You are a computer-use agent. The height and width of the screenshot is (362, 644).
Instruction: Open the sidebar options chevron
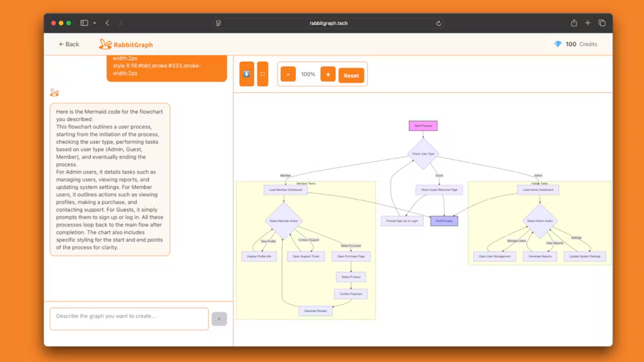coord(94,23)
